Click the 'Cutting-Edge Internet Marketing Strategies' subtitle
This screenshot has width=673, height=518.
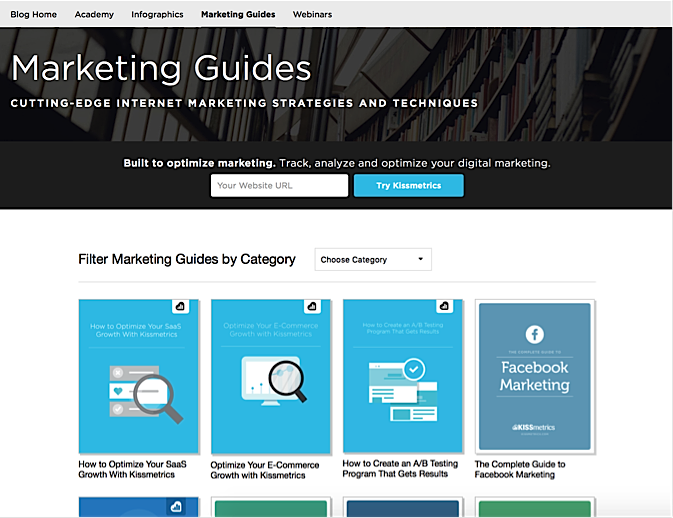pos(244,103)
